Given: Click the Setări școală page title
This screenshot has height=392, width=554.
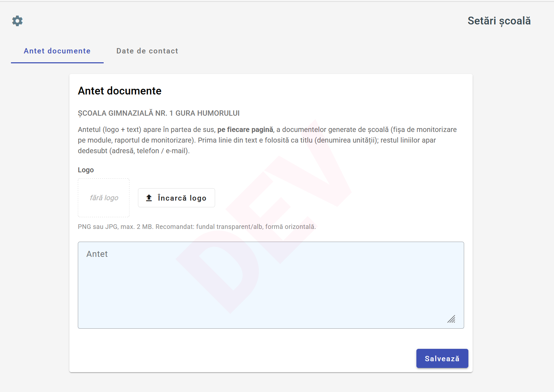Looking at the screenshot, I should (x=499, y=21).
